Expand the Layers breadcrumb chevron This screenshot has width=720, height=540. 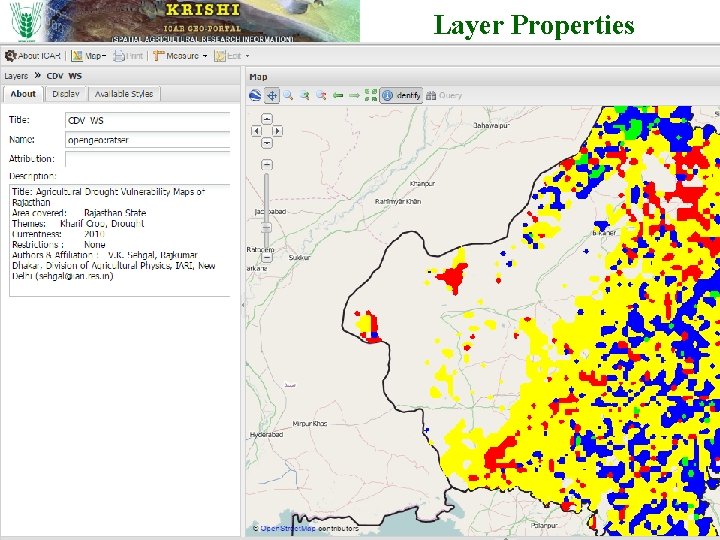pyautogui.click(x=37, y=75)
